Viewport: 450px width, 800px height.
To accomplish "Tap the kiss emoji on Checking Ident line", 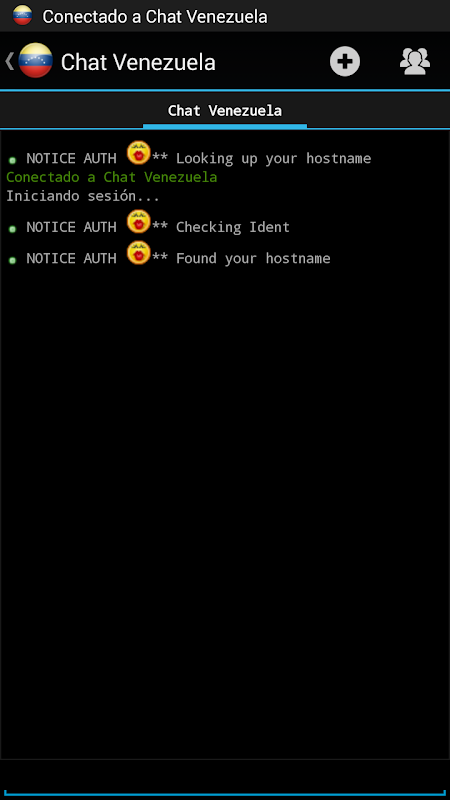I will pos(138,221).
